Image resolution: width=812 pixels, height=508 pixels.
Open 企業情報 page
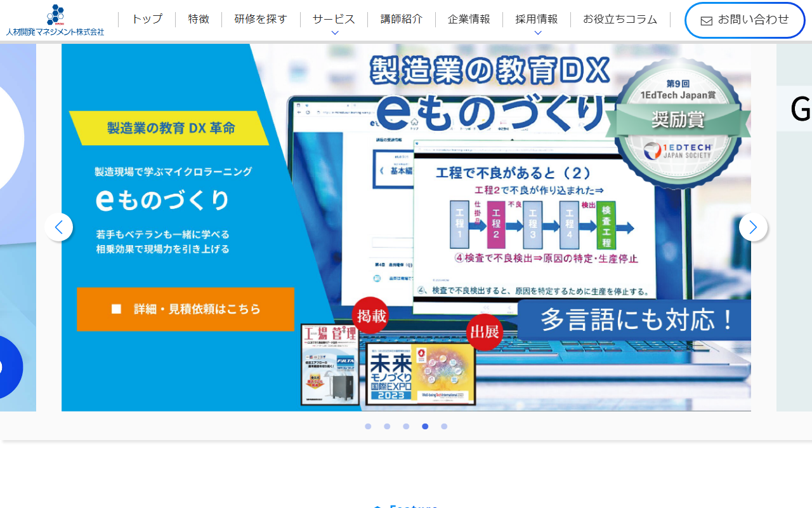pyautogui.click(x=469, y=19)
